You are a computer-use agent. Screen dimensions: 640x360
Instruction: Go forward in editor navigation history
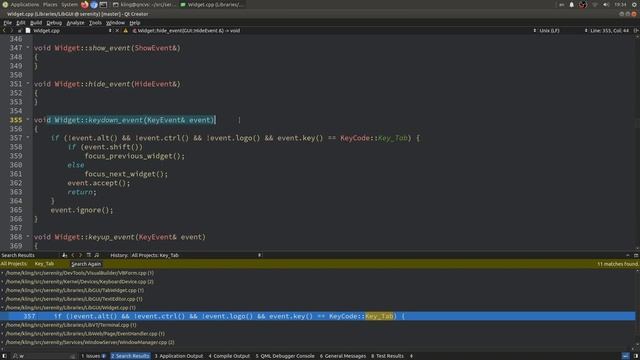click(x=11, y=31)
